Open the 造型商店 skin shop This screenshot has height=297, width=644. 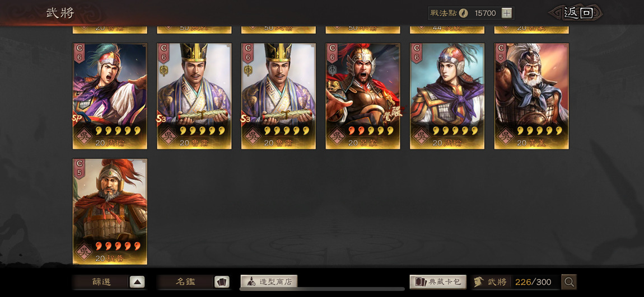(x=269, y=282)
